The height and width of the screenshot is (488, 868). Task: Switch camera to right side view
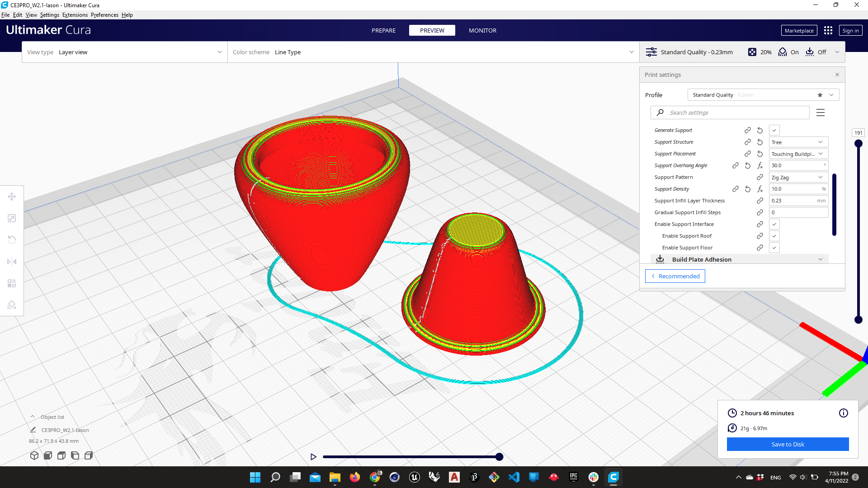[x=89, y=455]
